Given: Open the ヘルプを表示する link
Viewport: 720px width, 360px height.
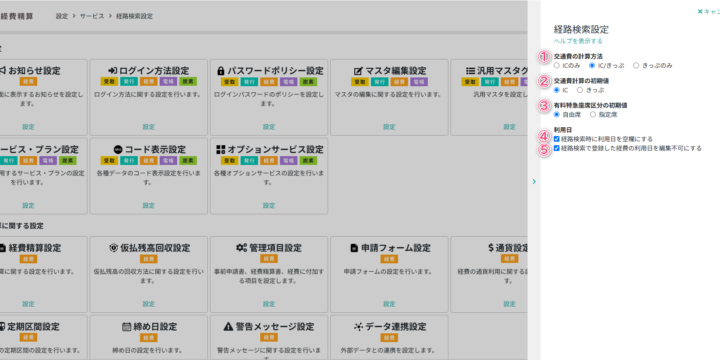Looking at the screenshot, I should point(578,41).
